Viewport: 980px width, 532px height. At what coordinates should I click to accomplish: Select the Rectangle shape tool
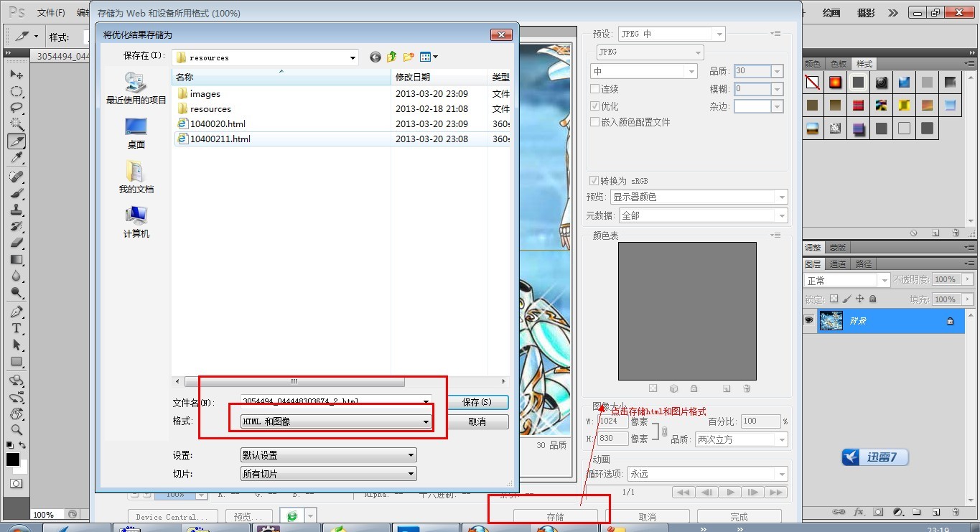(x=17, y=361)
